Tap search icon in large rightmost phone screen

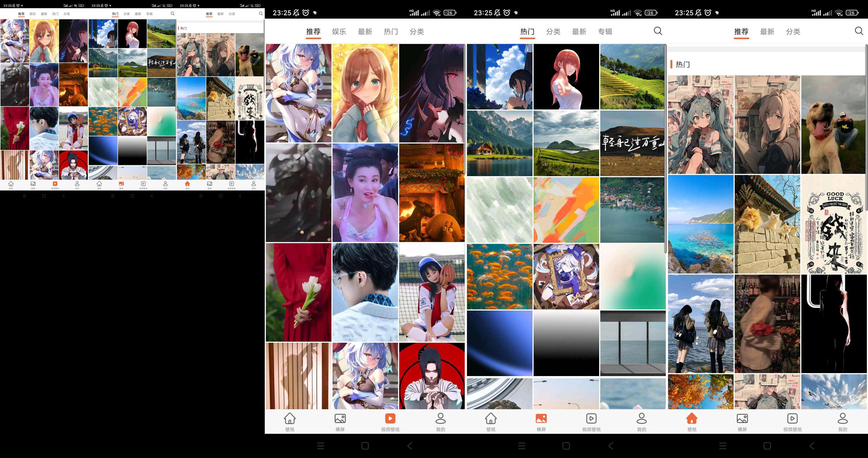[x=859, y=31]
